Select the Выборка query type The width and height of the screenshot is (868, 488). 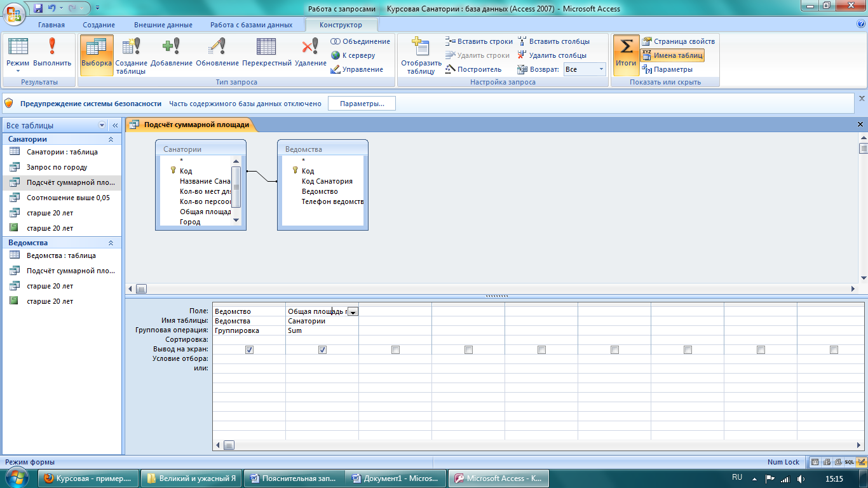coord(97,55)
